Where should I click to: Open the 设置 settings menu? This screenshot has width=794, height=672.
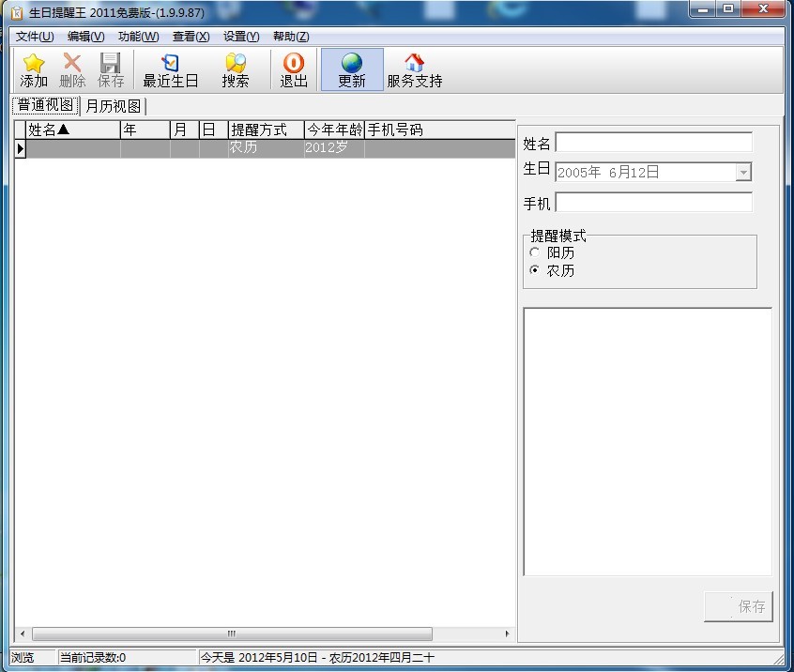tap(240, 37)
